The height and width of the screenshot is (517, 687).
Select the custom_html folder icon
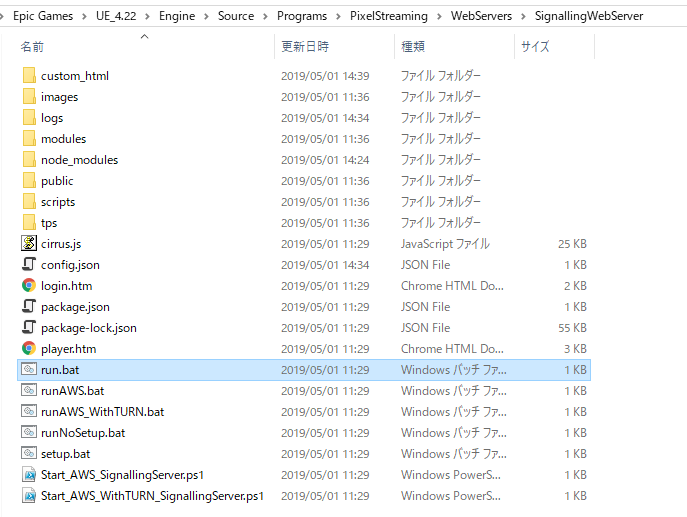pos(29,75)
